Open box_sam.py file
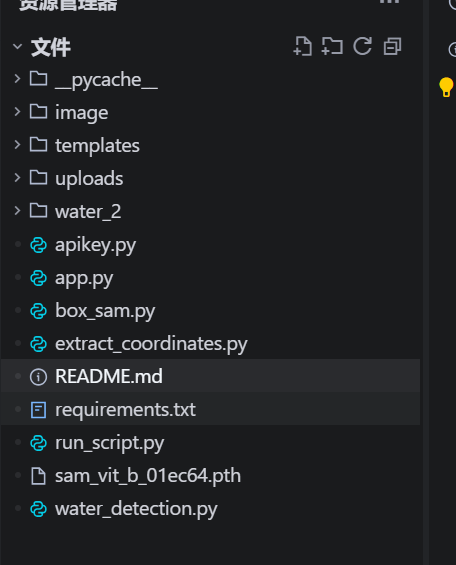This screenshot has height=565, width=456. [x=210, y=311]
